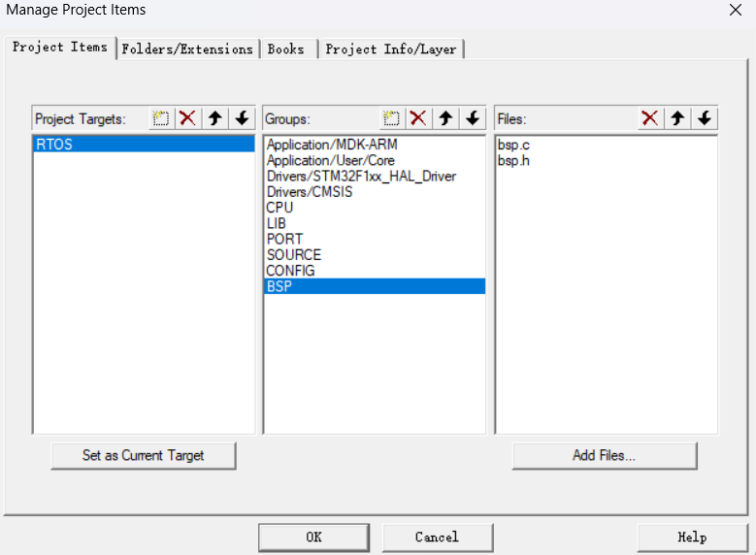Screen dimensions: 756x555
Task: Move selected group down
Action: pyautogui.click(x=473, y=118)
